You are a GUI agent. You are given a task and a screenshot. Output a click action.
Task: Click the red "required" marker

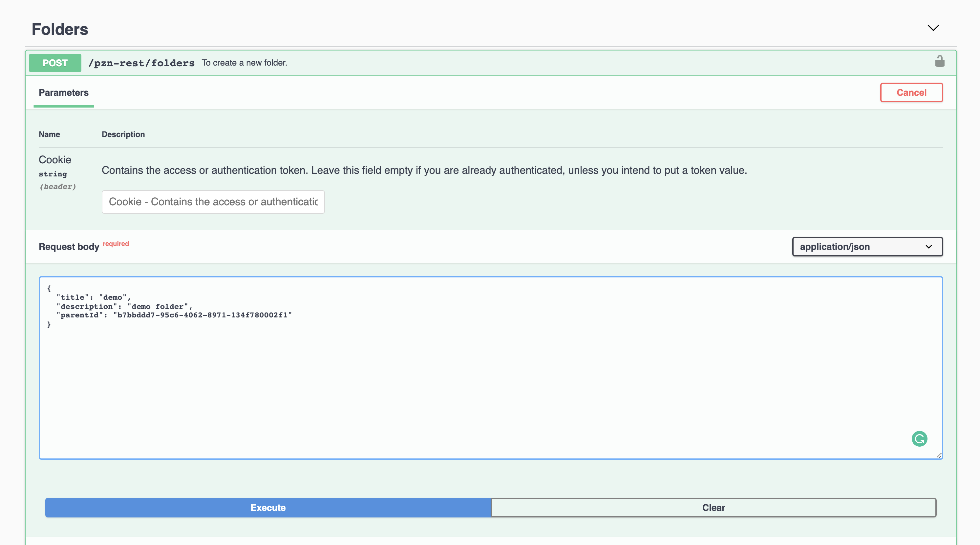click(116, 244)
